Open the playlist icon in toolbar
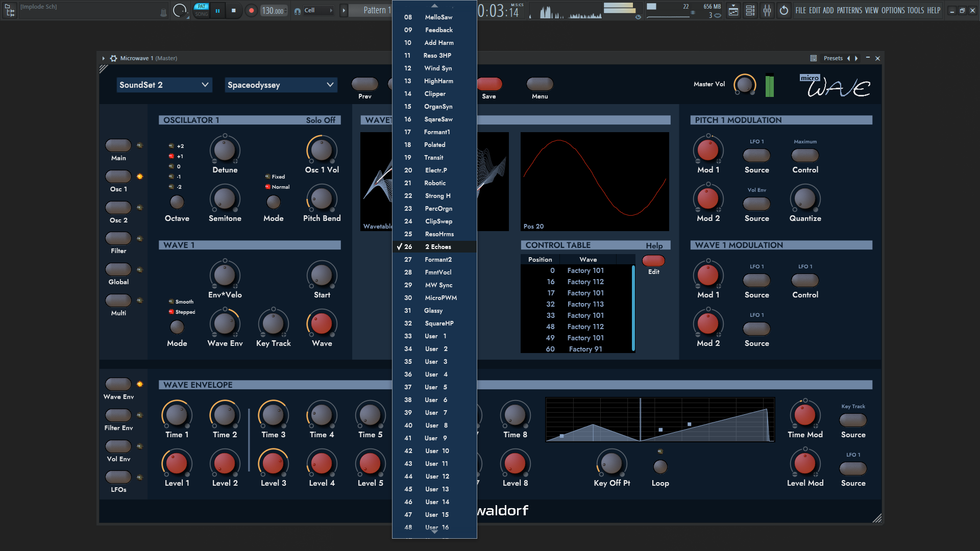 (733, 10)
